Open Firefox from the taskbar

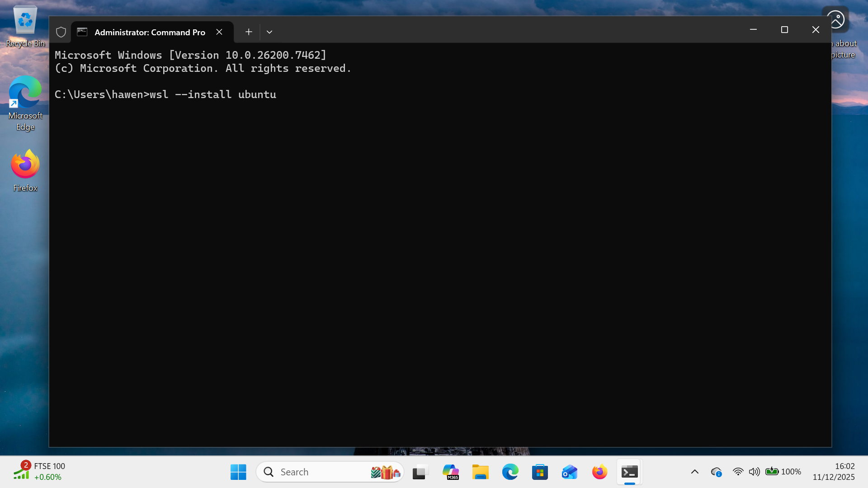pos(599,471)
